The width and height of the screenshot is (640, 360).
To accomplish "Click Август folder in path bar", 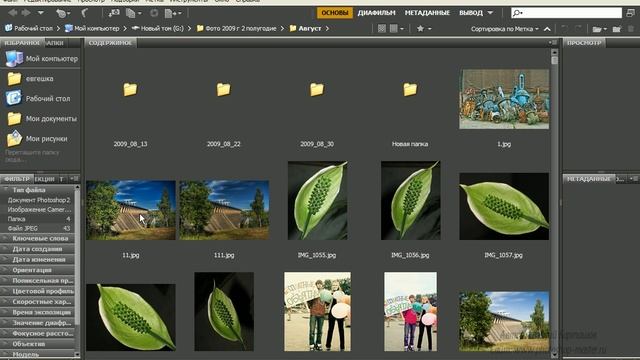I will tap(305, 29).
